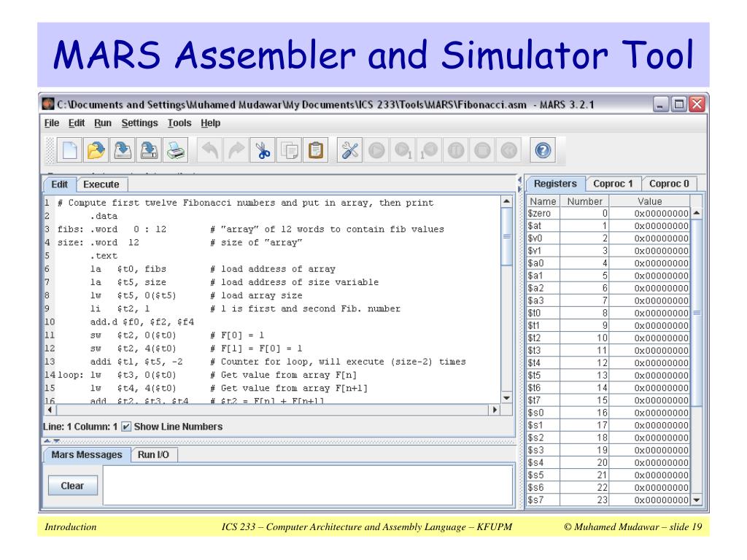
Task: Click editor horizontal scrollbar left arrow
Action: [50, 410]
